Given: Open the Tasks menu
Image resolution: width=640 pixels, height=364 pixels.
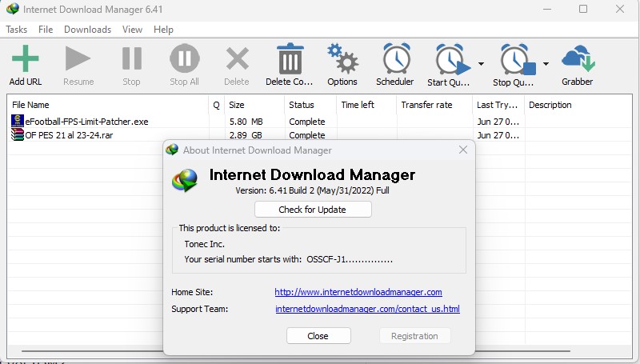Looking at the screenshot, I should (x=16, y=30).
